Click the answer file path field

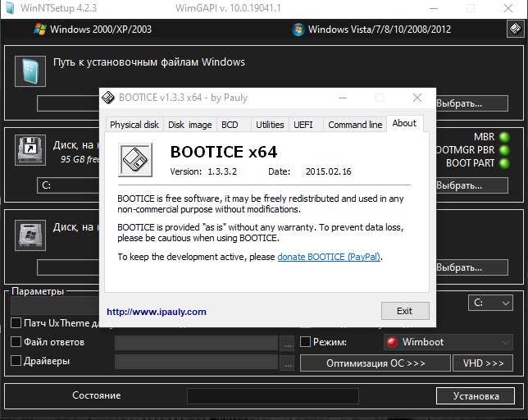pyautogui.click(x=196, y=343)
